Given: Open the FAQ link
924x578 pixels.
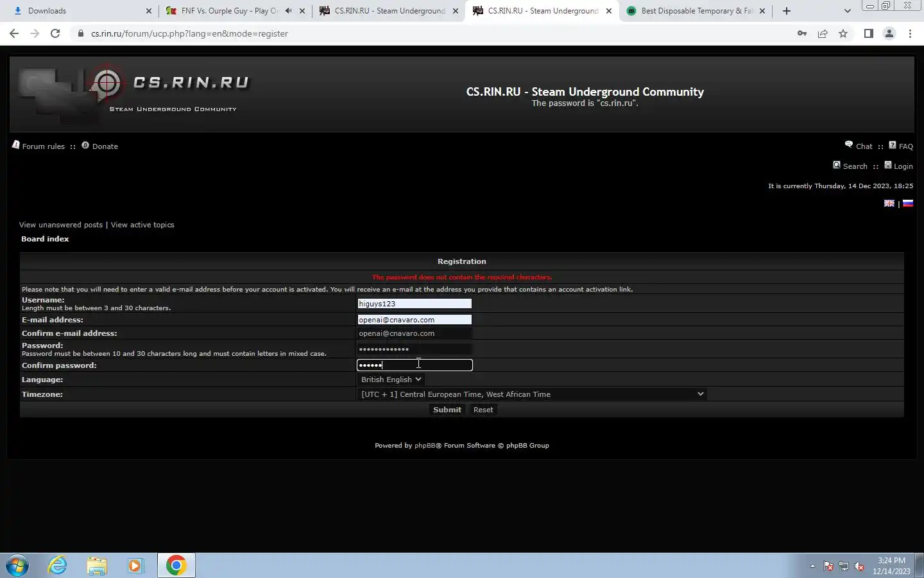Looking at the screenshot, I should coord(905,146).
